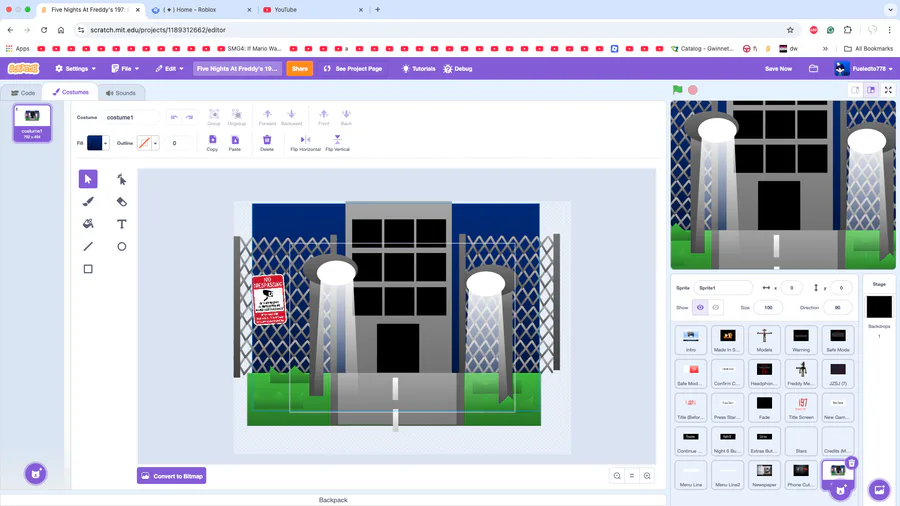
Task: Open the Settings menu
Action: click(x=76, y=68)
